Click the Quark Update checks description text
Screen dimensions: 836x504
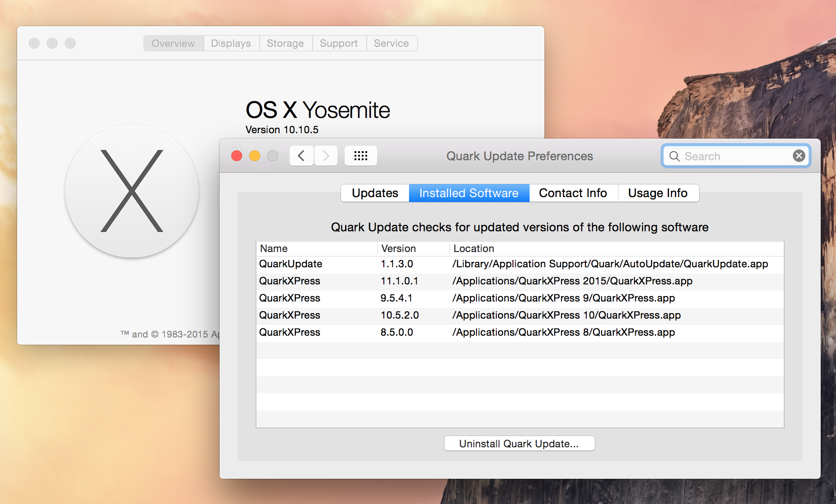tap(520, 227)
